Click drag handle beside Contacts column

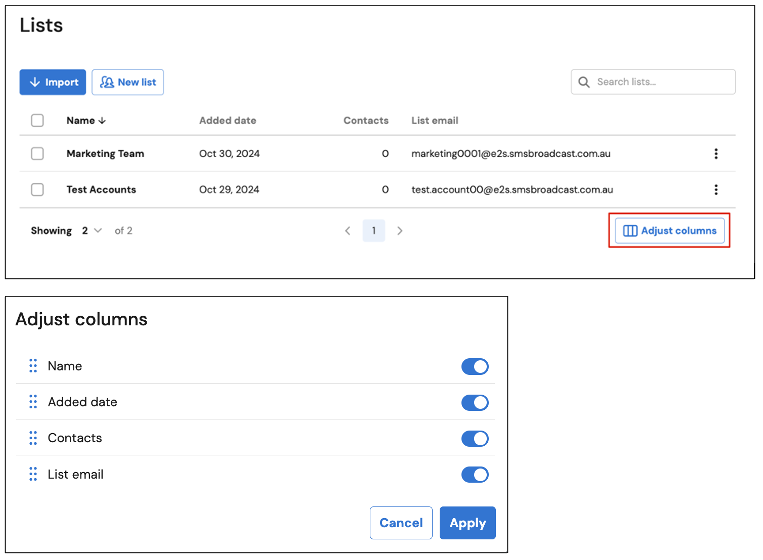(x=33, y=438)
